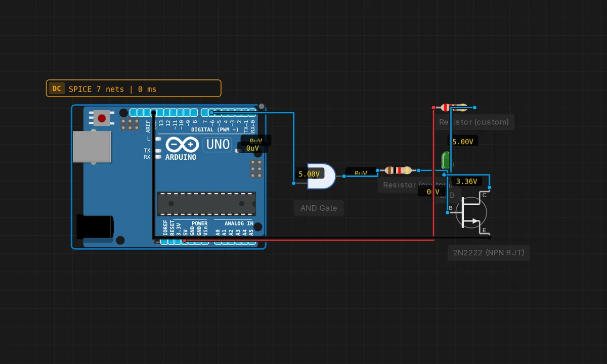Click the Arduino RX←0 pin
This screenshot has width=607, height=364.
[252, 113]
